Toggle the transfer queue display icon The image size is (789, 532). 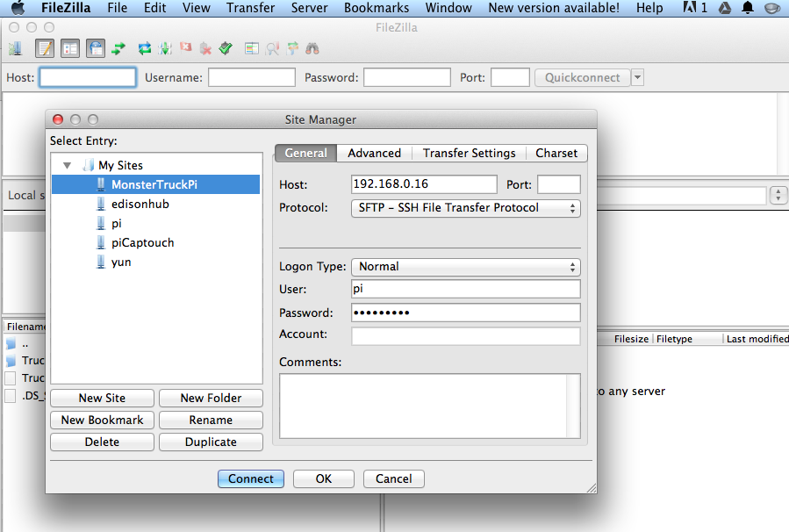(118, 49)
